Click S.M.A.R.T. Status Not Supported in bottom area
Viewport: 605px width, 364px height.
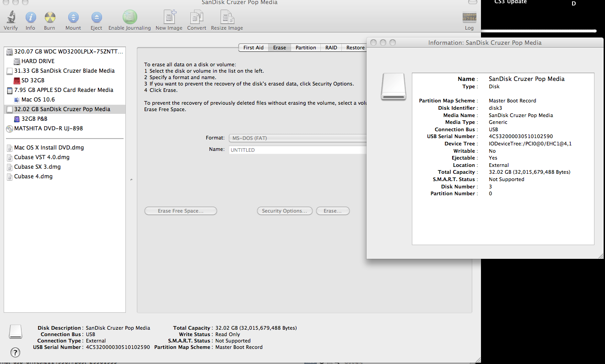(x=233, y=341)
